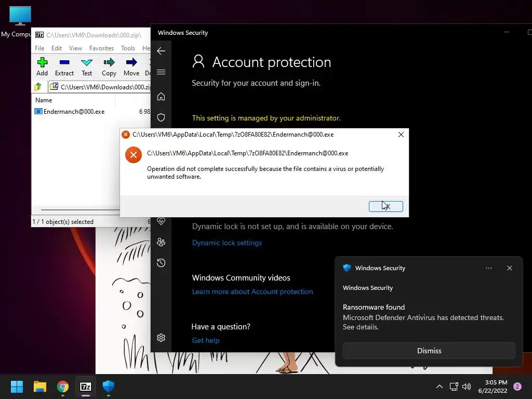532x399 pixels.
Task: Run the Test tool in 7-Zip
Action: coord(87,67)
